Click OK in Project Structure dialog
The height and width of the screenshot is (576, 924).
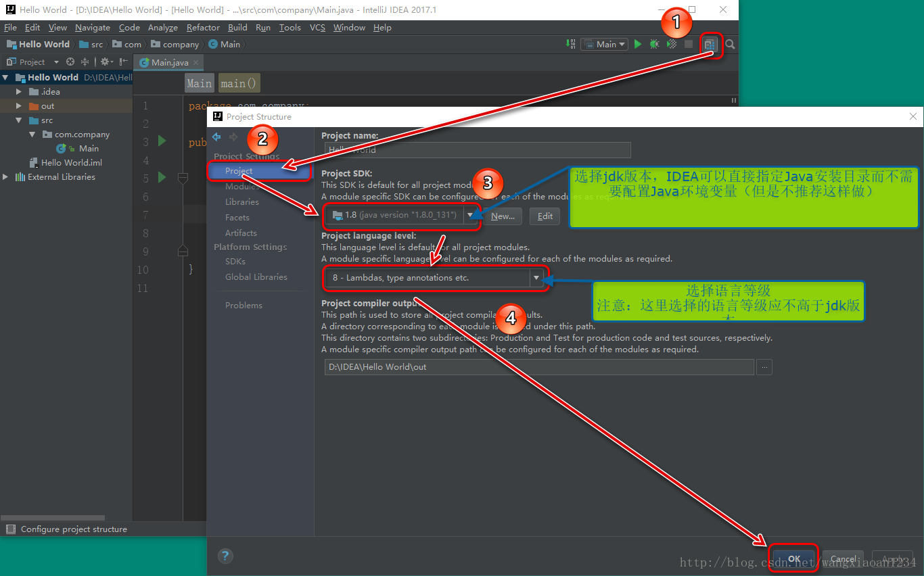point(794,559)
